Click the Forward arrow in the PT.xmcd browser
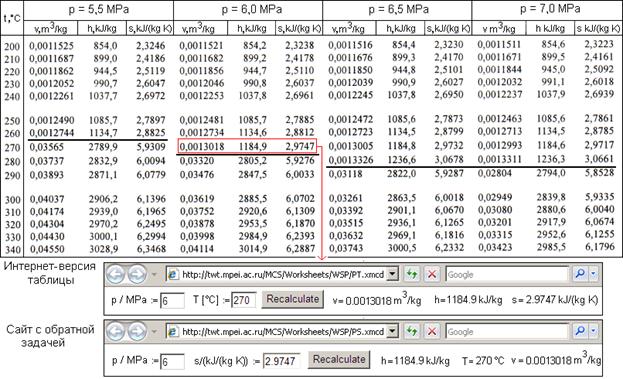 coord(137,275)
